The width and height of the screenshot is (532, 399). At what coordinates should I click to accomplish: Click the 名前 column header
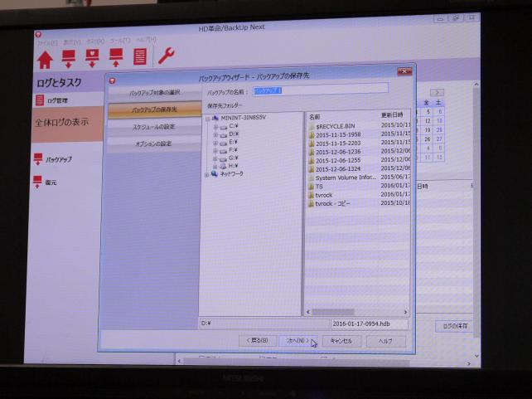point(315,117)
